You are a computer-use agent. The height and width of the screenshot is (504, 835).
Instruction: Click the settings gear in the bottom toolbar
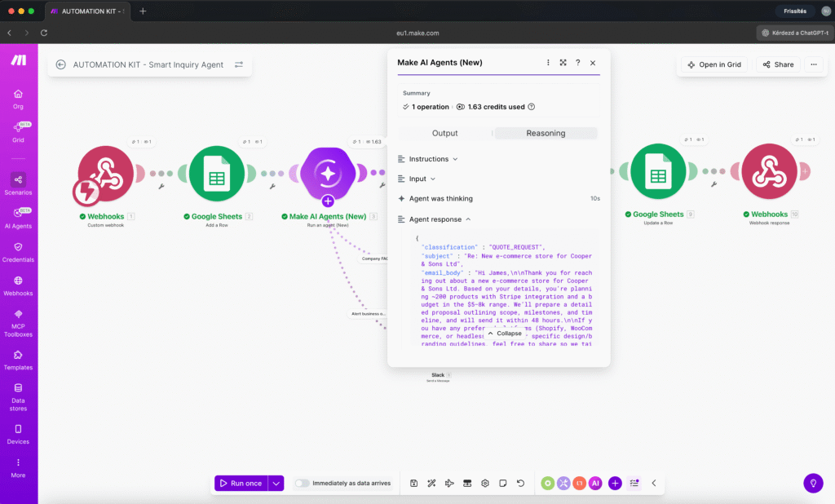[x=485, y=483]
